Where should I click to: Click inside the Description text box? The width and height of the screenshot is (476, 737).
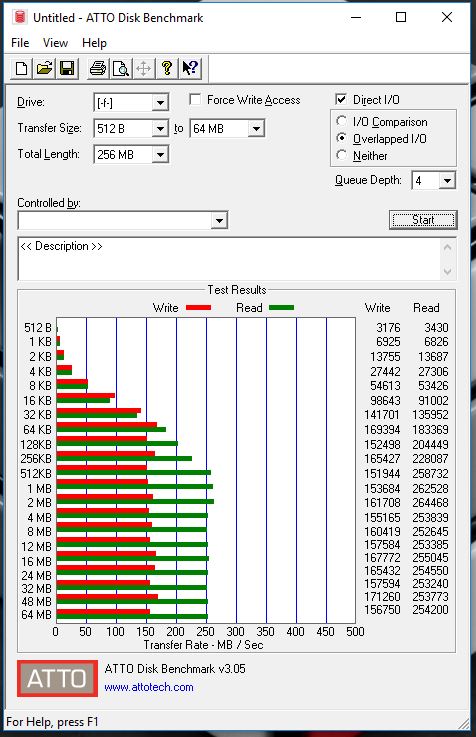[x=229, y=259]
